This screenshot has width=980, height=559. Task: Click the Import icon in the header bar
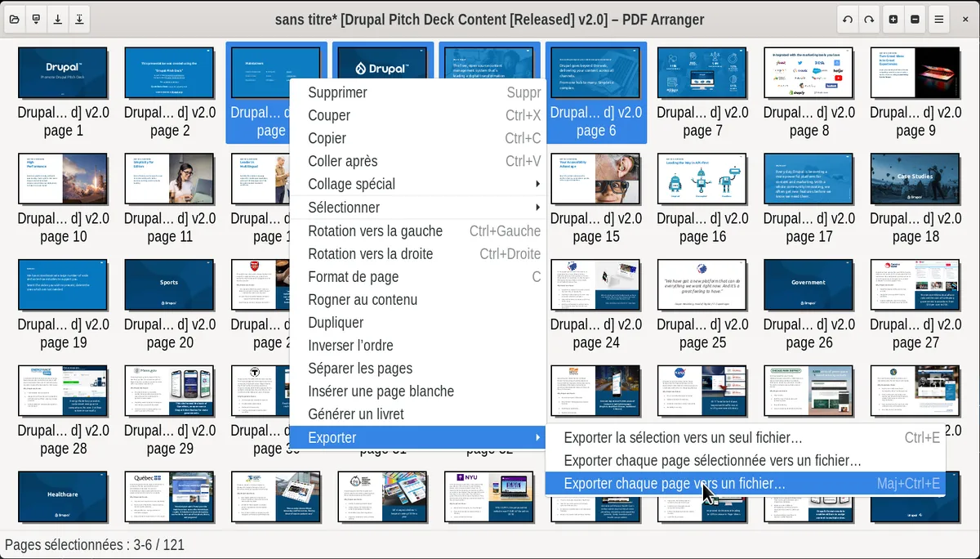pyautogui.click(x=36, y=19)
